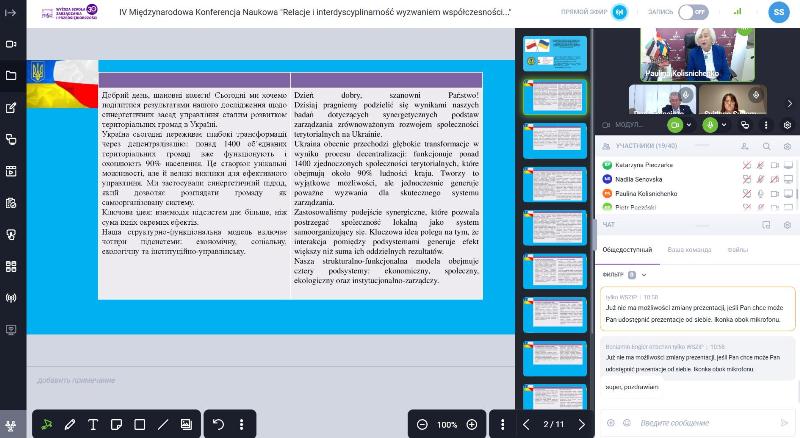The height and width of the screenshot is (438, 800).
Task: Expand the camera options dropdown arrow
Action: [x=690, y=125]
